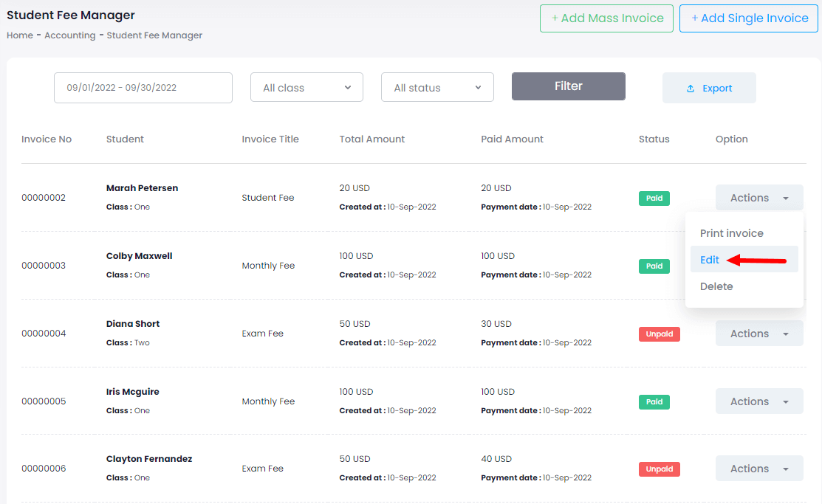Open the Actions dropdown for Iris Mcguire
This screenshot has width=822, height=504.
(759, 401)
